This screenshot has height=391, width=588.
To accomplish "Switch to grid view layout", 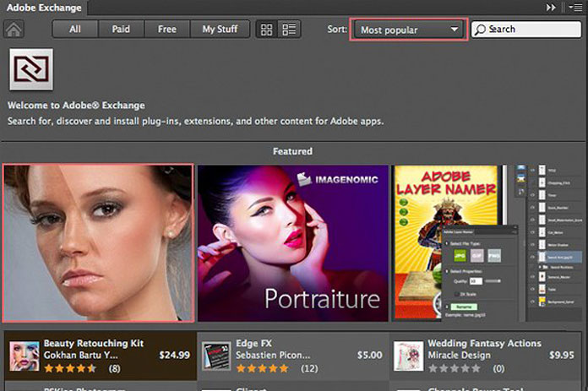I will [x=267, y=30].
